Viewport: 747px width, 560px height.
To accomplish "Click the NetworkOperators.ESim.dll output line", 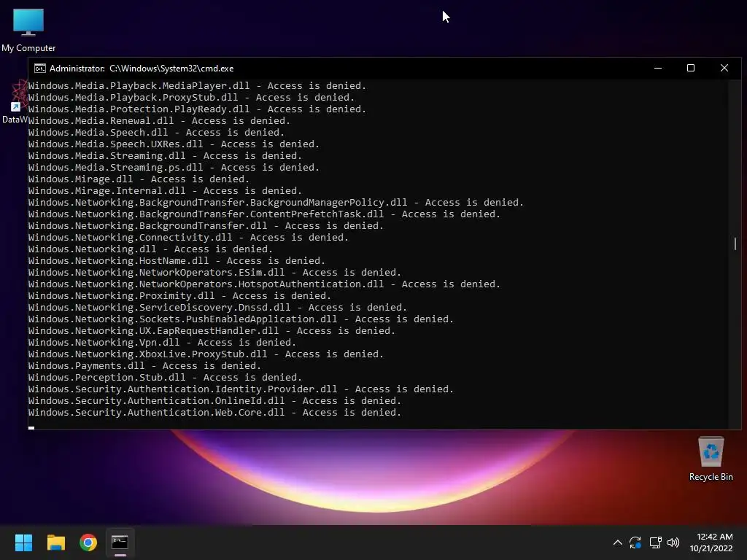I will 215,273.
